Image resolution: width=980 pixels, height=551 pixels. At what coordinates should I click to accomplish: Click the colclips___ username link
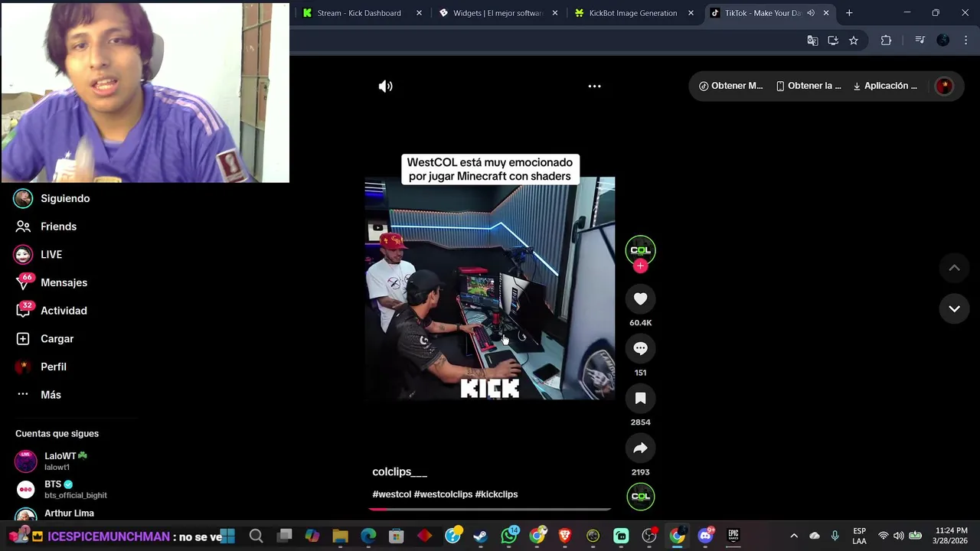point(400,472)
